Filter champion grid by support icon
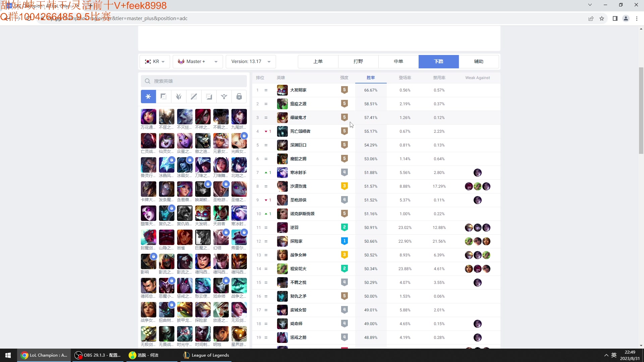 coord(224,97)
